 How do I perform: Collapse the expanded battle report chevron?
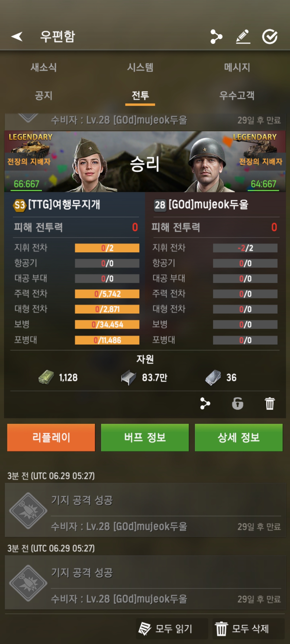coord(28,118)
